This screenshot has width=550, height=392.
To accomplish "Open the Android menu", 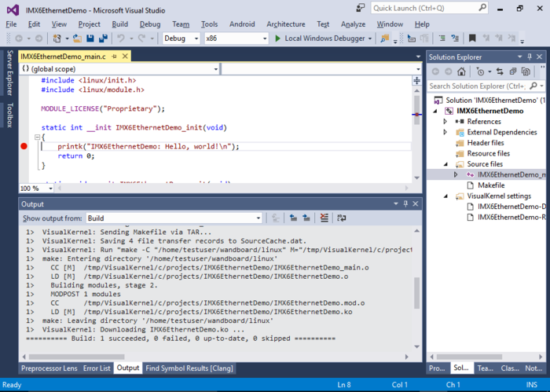I will pos(242,24).
